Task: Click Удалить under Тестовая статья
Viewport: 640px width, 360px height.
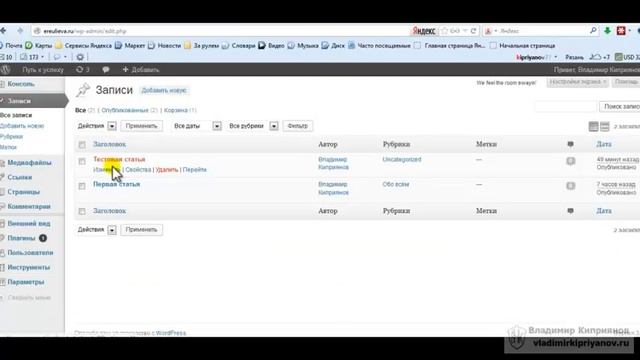Action: 167,169
